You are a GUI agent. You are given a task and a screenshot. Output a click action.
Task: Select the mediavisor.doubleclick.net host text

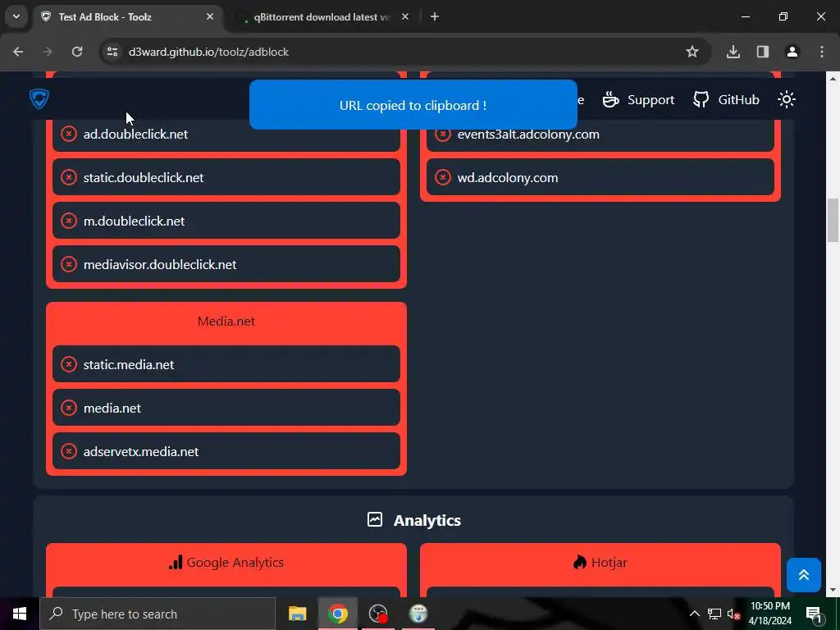160,265
